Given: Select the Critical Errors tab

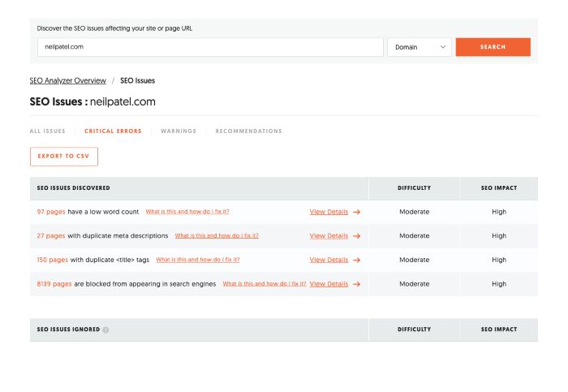Looking at the screenshot, I should [x=113, y=131].
